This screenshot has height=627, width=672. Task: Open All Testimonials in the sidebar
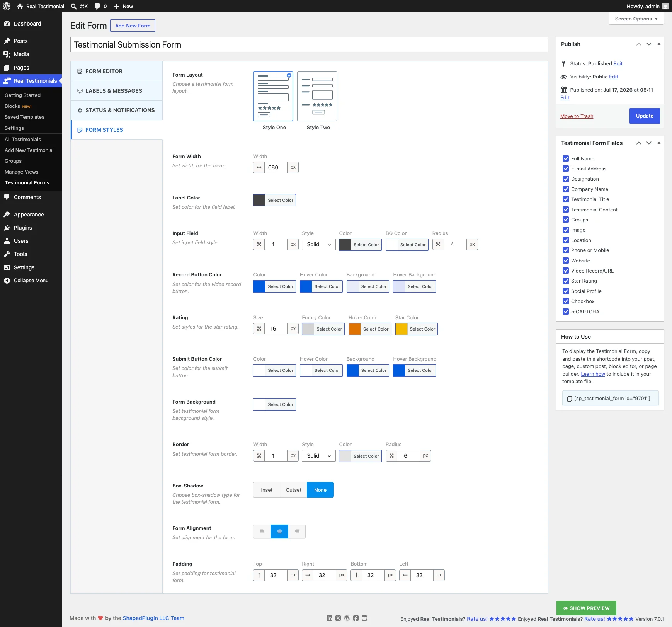tap(23, 139)
